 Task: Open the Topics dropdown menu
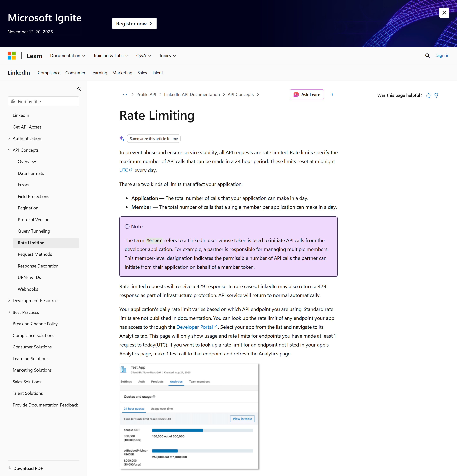(x=168, y=56)
